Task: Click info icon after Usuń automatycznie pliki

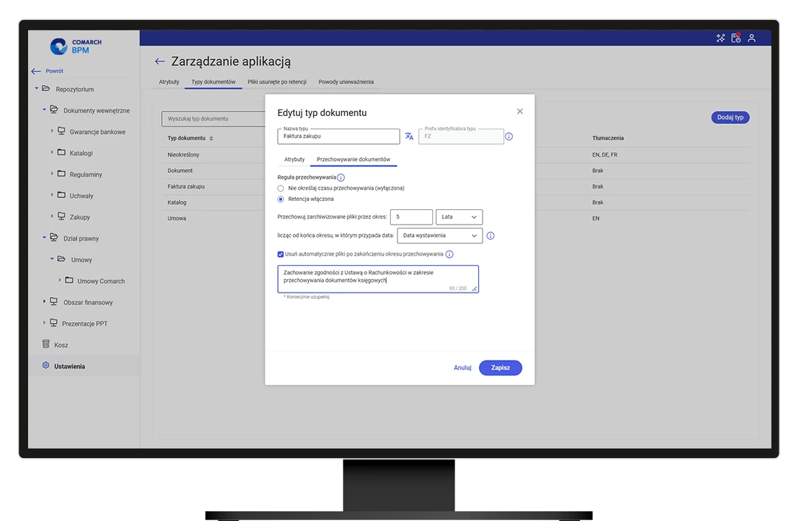Action: tap(449, 254)
